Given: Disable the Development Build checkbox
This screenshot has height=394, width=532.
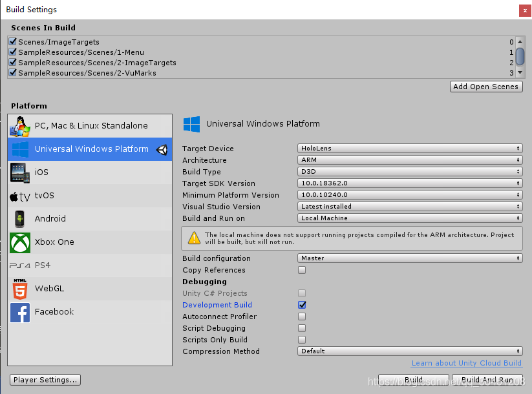Looking at the screenshot, I should (x=302, y=305).
